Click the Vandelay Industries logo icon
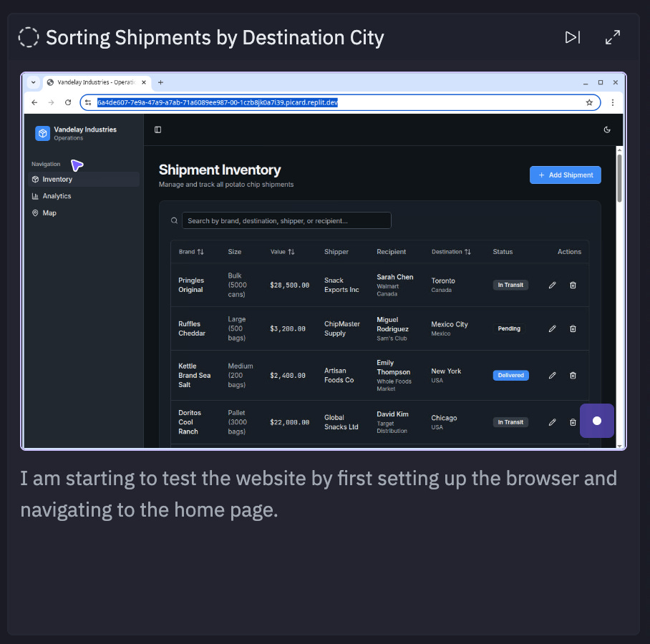The width and height of the screenshot is (650, 644). pyautogui.click(x=43, y=133)
